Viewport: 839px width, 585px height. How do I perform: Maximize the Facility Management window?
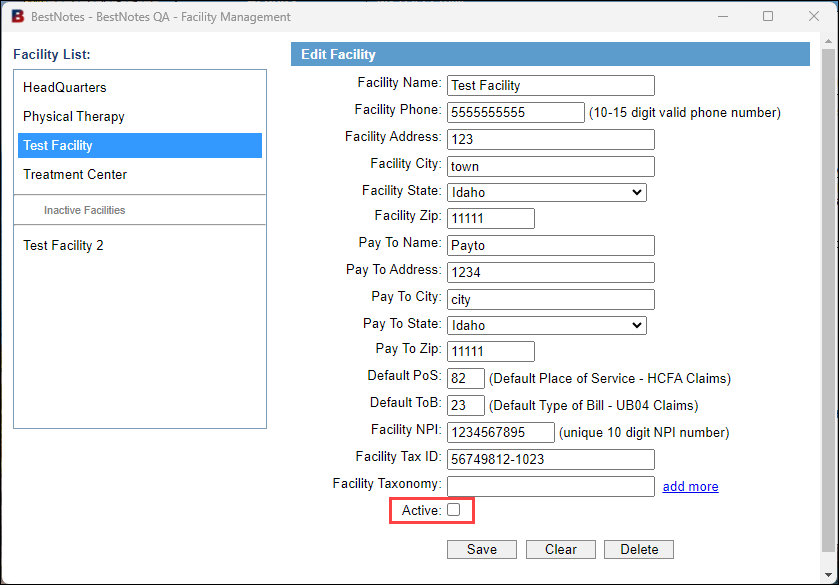[768, 16]
